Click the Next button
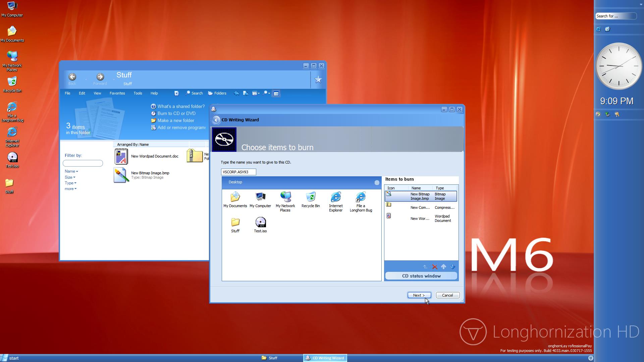 (x=419, y=295)
